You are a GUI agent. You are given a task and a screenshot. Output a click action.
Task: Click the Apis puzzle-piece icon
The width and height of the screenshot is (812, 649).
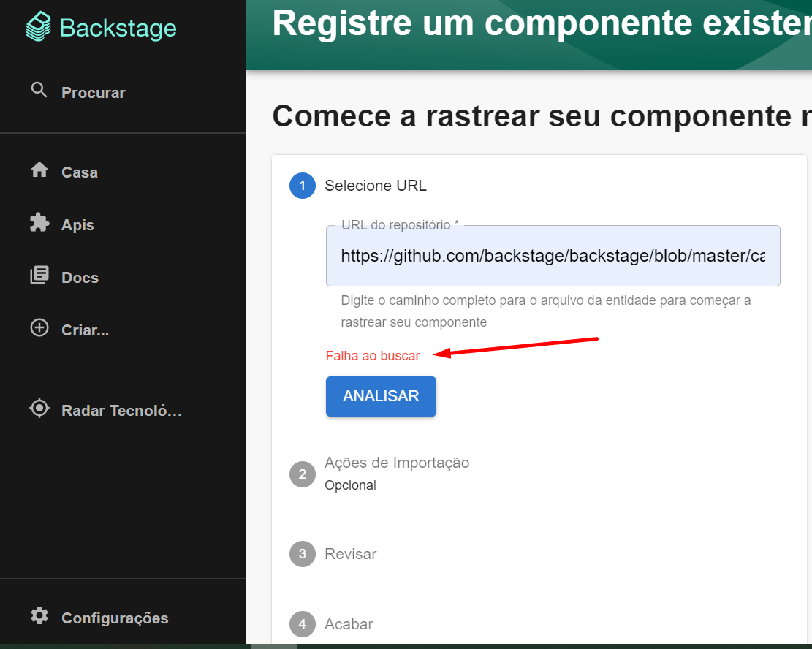[39, 224]
